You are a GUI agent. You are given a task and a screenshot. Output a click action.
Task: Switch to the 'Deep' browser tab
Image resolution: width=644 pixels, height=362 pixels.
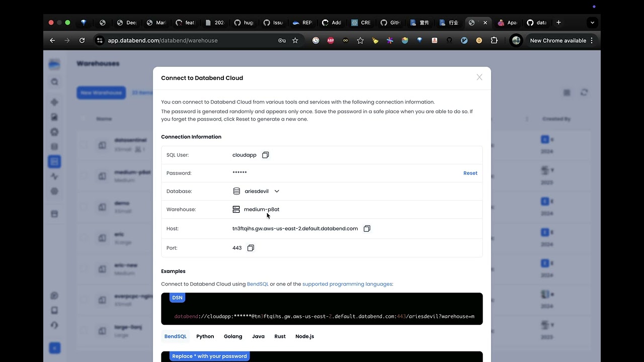127,23
